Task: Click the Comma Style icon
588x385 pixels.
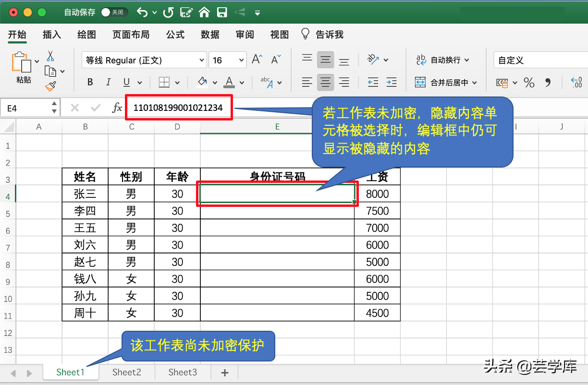Action: [x=548, y=83]
